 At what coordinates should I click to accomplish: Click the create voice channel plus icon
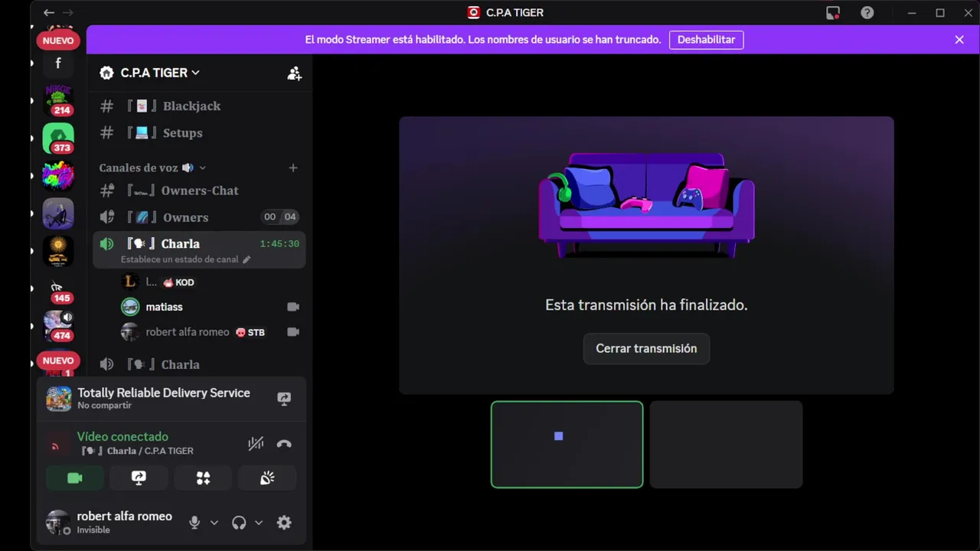click(292, 168)
